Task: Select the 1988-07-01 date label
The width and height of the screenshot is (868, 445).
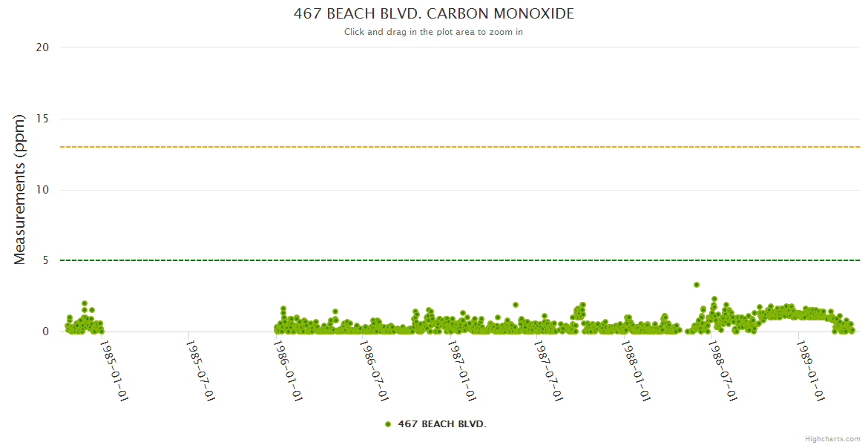Action: tap(723, 371)
